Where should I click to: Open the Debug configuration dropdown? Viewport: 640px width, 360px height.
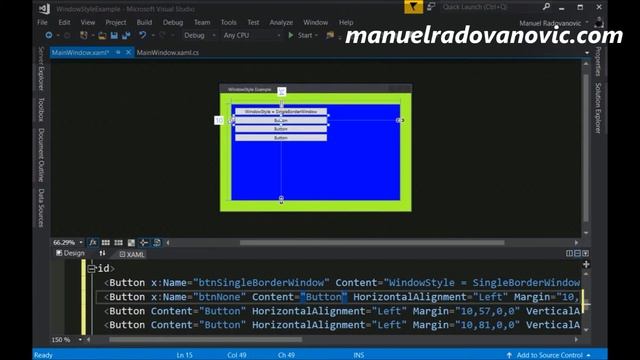199,36
